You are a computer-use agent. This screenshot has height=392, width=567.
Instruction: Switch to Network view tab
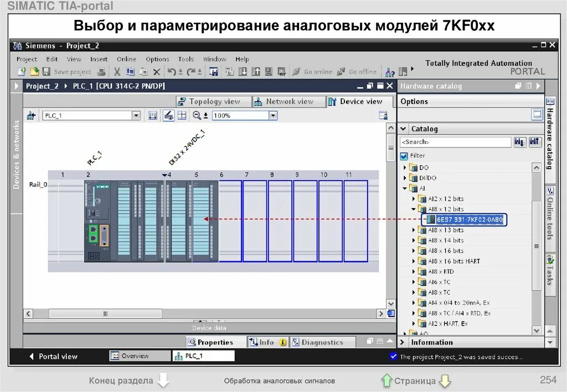point(288,102)
